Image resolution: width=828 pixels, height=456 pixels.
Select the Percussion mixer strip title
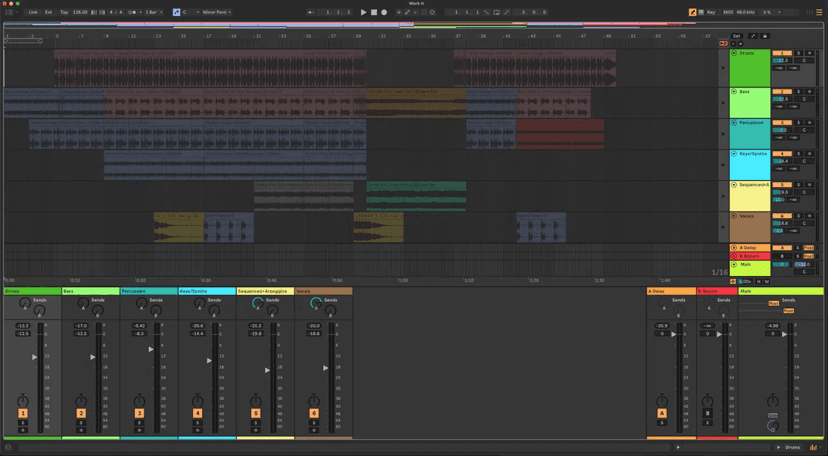tap(149, 291)
